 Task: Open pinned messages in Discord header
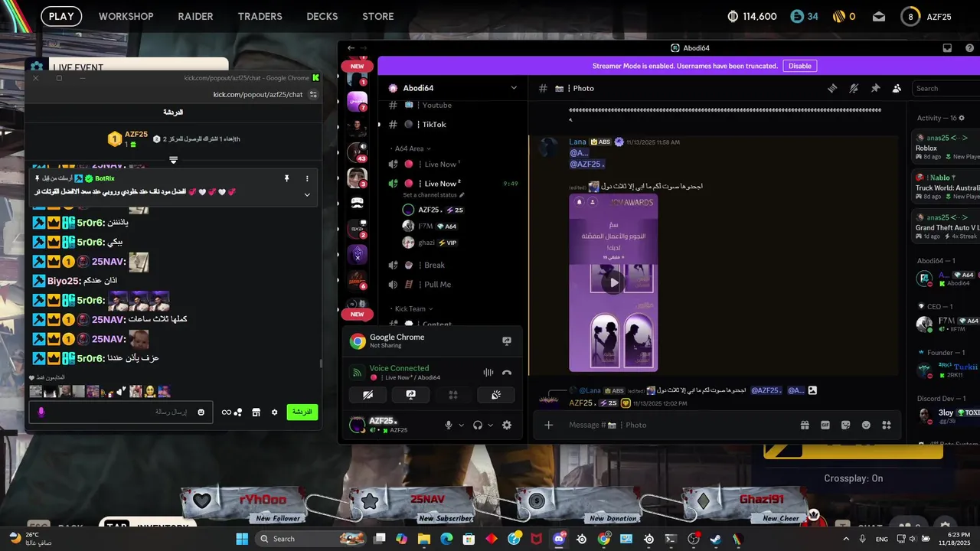point(875,88)
